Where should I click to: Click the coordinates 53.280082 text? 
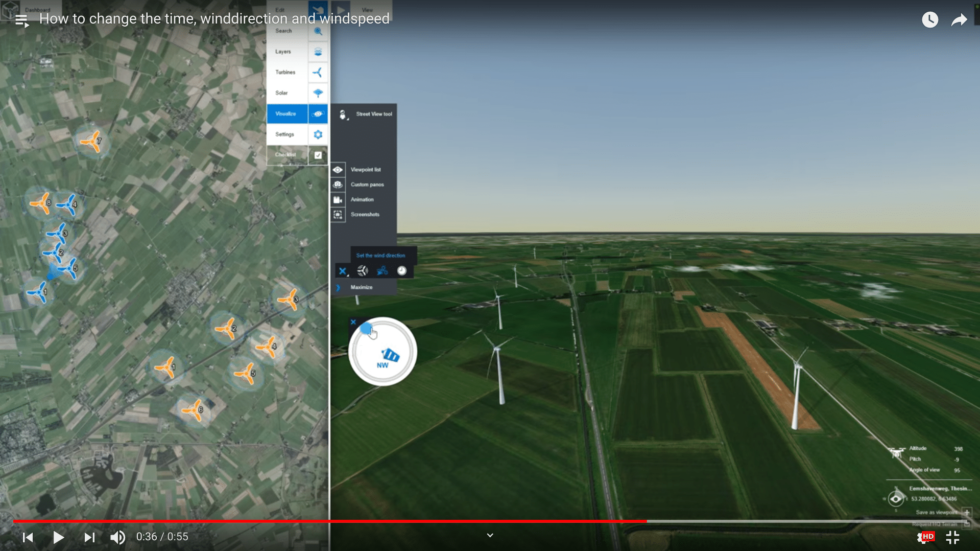[934, 499]
